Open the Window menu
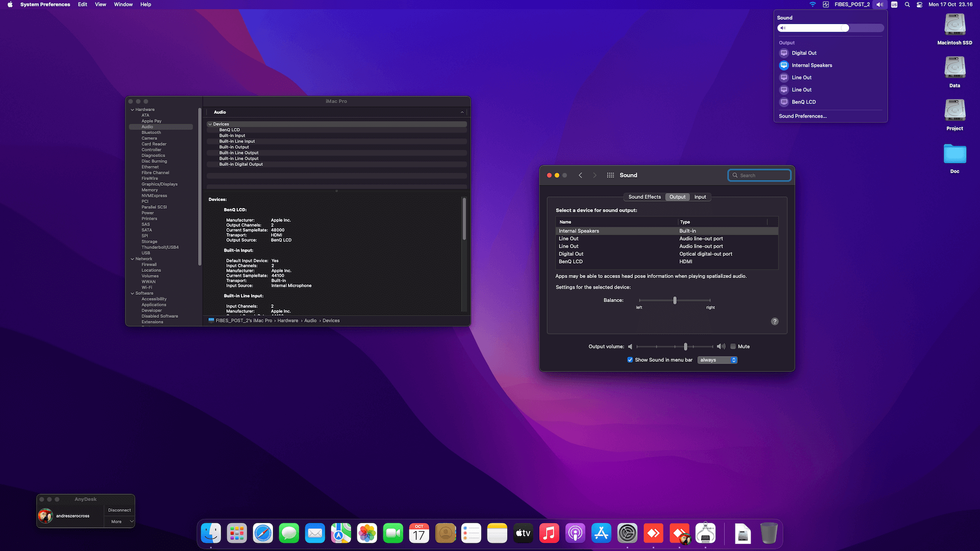 (123, 4)
